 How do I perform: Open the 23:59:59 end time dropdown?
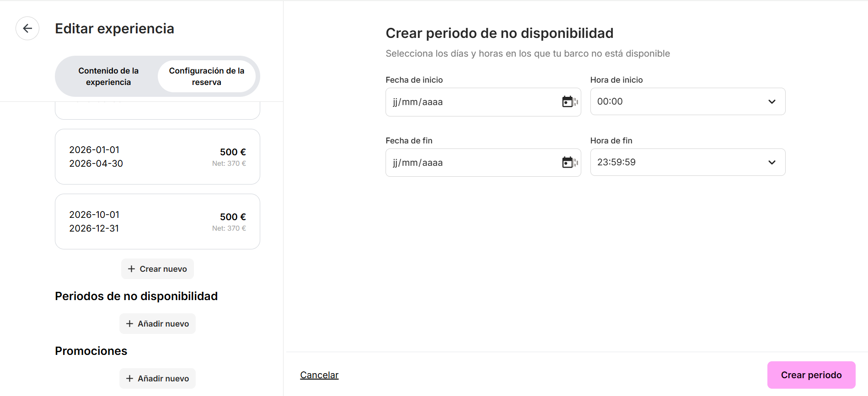(688, 162)
